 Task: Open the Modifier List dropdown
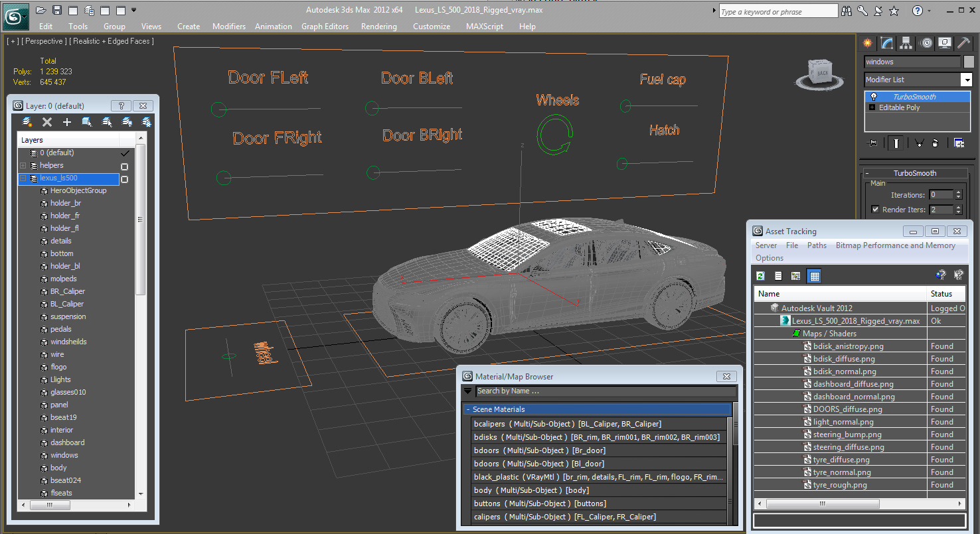[966, 80]
